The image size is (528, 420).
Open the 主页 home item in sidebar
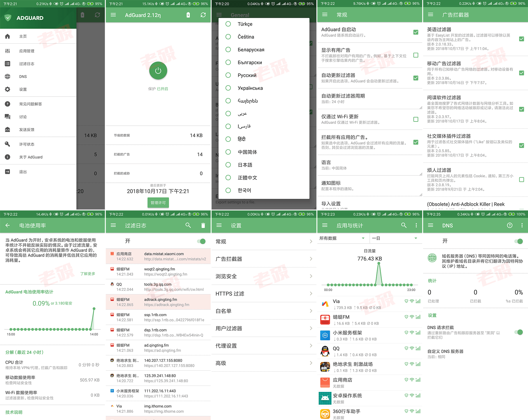[38, 36]
